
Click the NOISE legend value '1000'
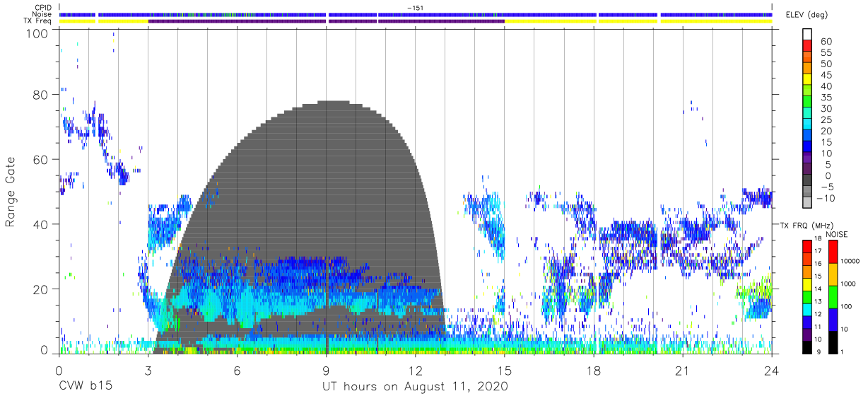849,284
